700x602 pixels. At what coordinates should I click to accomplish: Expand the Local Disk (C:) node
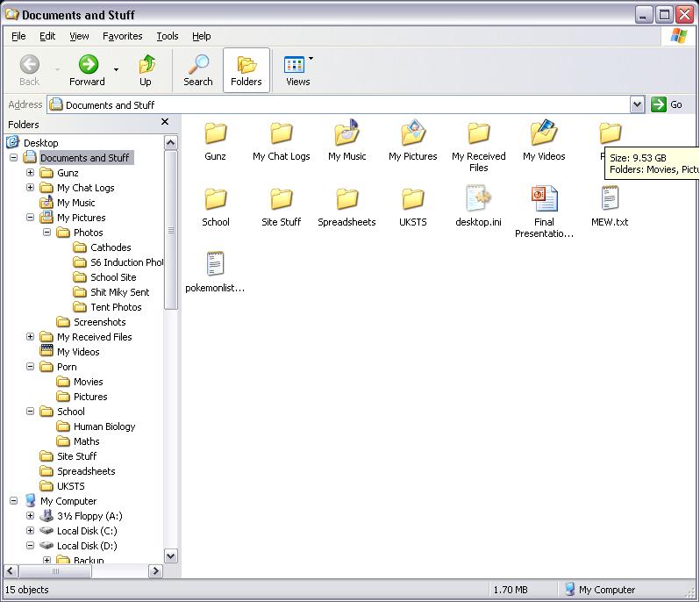[x=31, y=531]
